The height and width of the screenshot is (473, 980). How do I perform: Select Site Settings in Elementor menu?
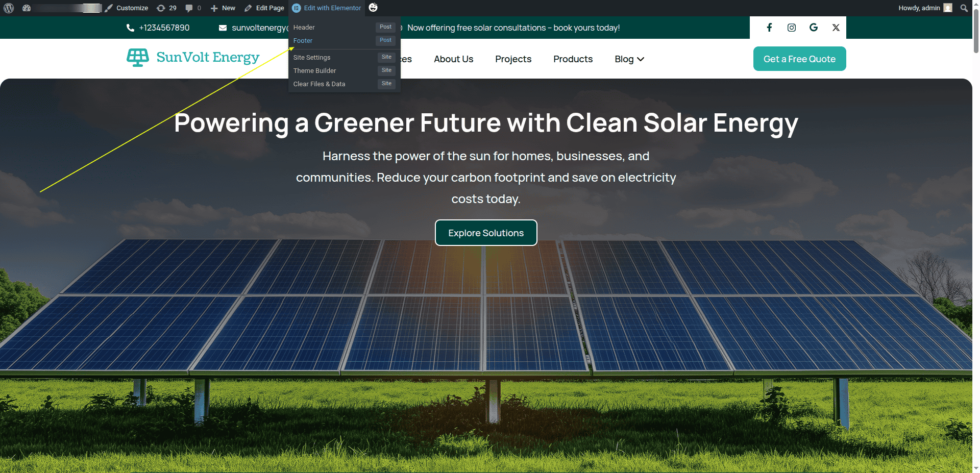click(x=311, y=58)
